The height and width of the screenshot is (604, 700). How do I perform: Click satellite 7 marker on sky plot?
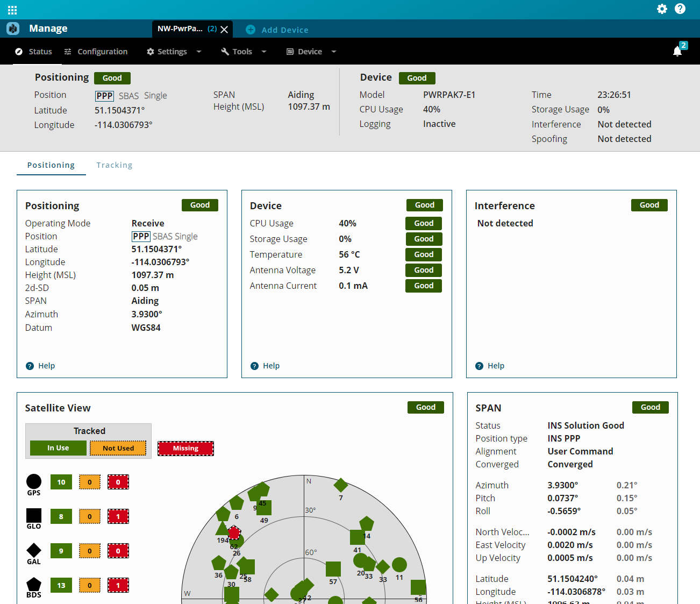point(341,485)
